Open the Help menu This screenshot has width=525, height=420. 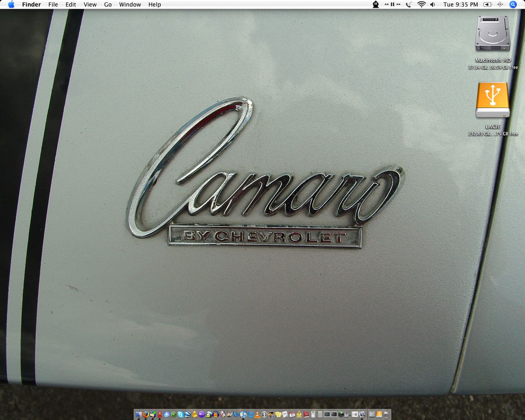coord(155,5)
